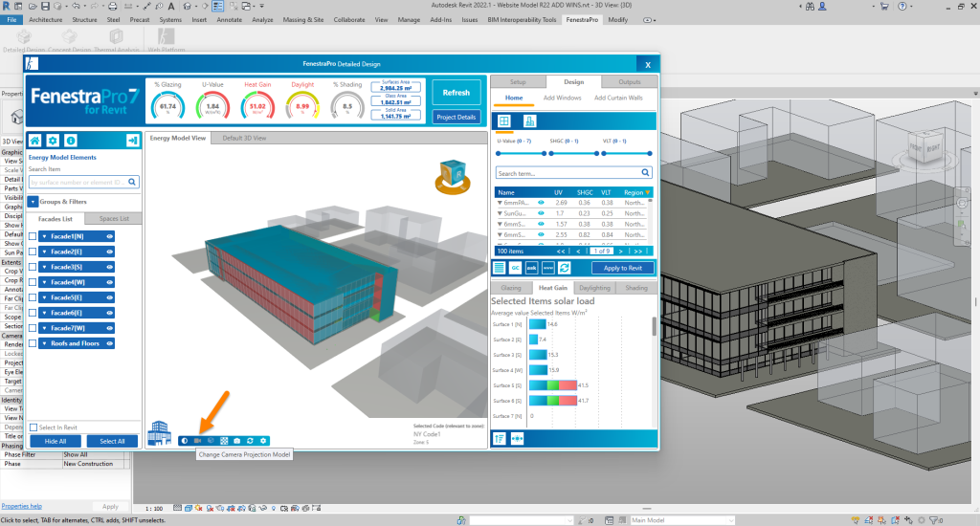
Task: Select the building icon next to grid icon
Action: pos(529,121)
